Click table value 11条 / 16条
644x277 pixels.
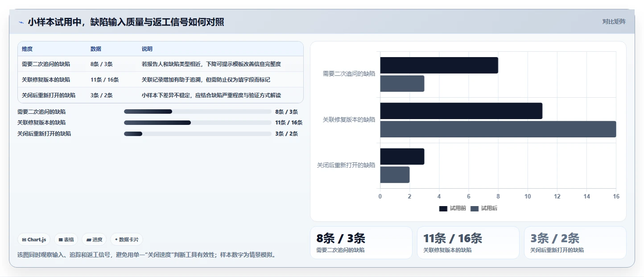pos(104,80)
